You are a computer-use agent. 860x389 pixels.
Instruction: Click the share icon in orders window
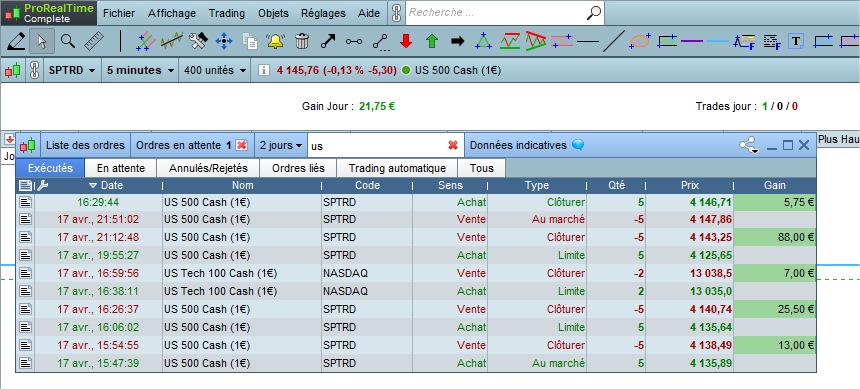[748, 145]
